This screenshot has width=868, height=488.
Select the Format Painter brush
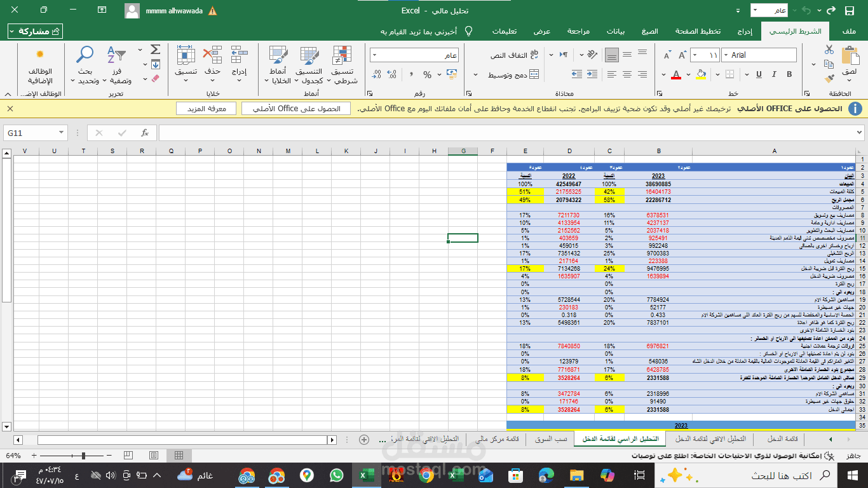[829, 79]
